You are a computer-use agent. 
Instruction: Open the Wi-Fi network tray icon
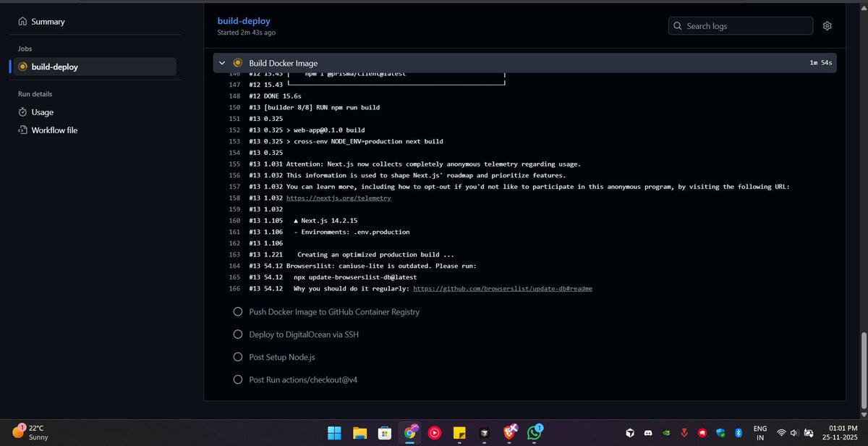pos(780,433)
